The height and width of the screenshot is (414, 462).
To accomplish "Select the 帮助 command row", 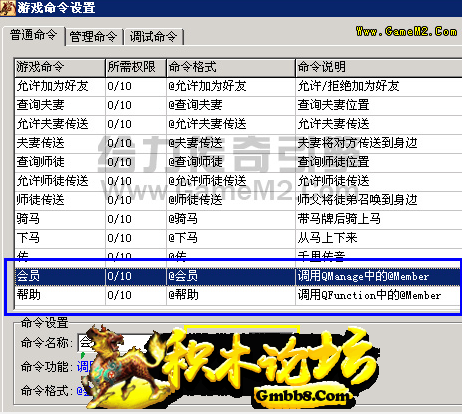I will pos(238,295).
